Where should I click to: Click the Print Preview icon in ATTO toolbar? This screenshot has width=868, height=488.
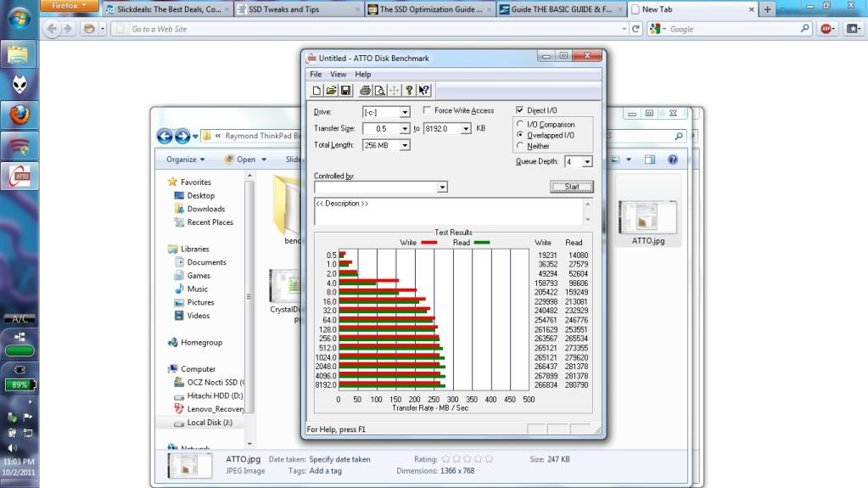point(379,90)
